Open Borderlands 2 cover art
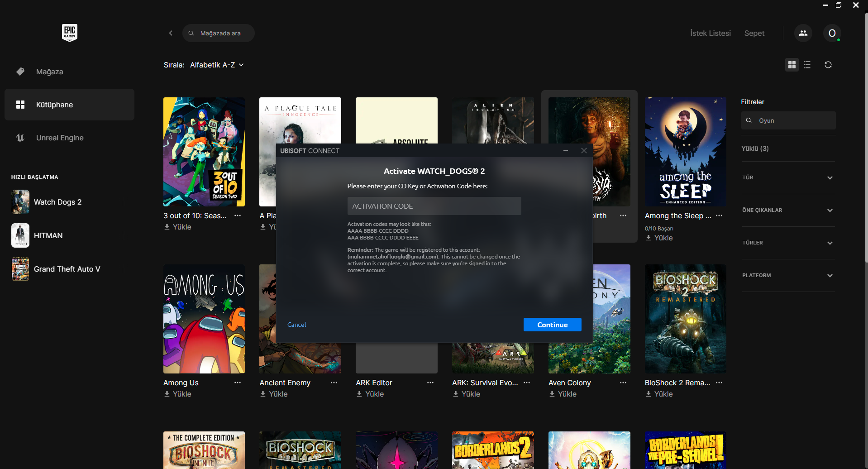Viewport: 868px width, 469px height. 493,450
